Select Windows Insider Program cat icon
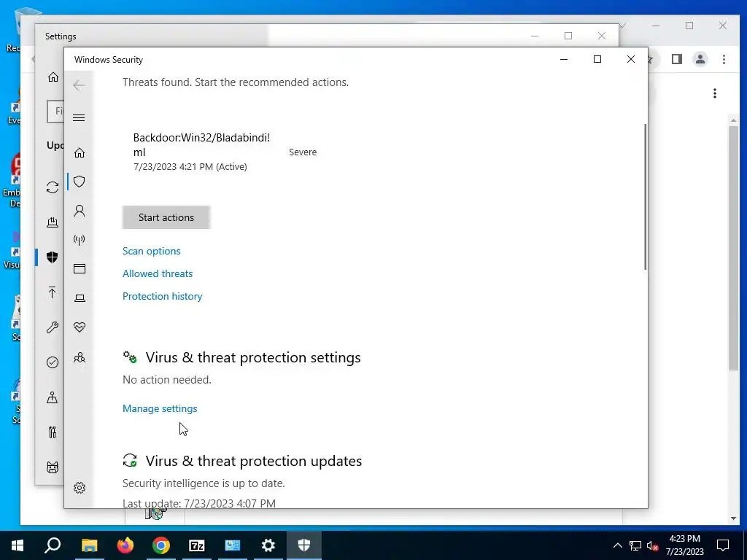This screenshot has width=747, height=560. click(x=53, y=467)
